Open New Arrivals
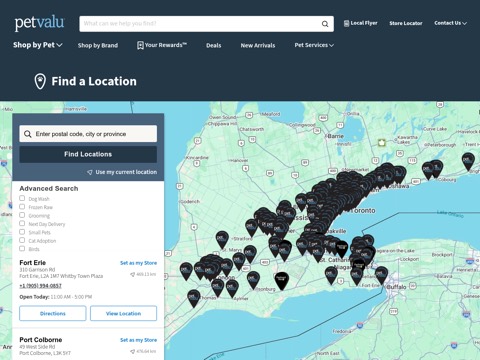This screenshot has width=480, height=360. click(x=258, y=45)
